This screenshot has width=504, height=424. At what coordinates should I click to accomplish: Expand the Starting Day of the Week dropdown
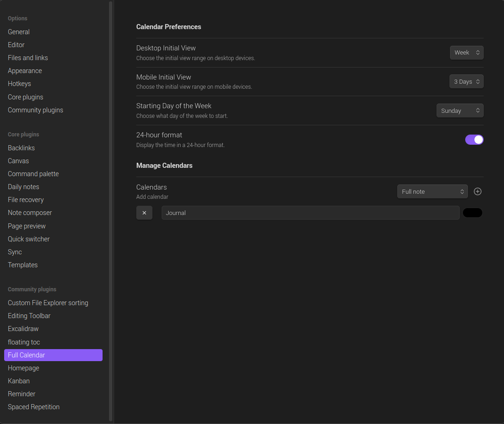tap(460, 111)
